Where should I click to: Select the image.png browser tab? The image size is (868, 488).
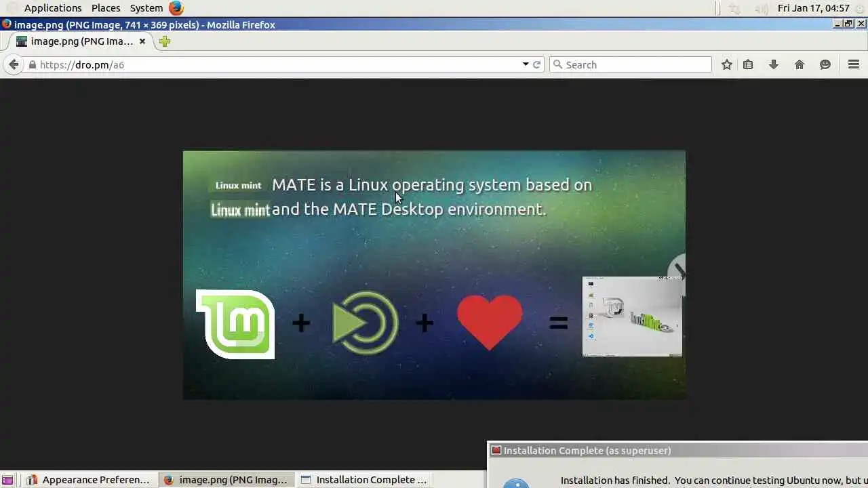coord(81,41)
